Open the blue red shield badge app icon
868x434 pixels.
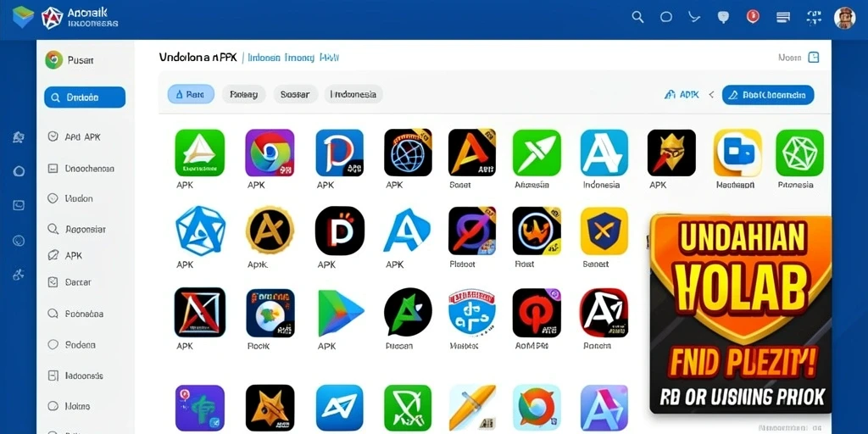(x=471, y=311)
